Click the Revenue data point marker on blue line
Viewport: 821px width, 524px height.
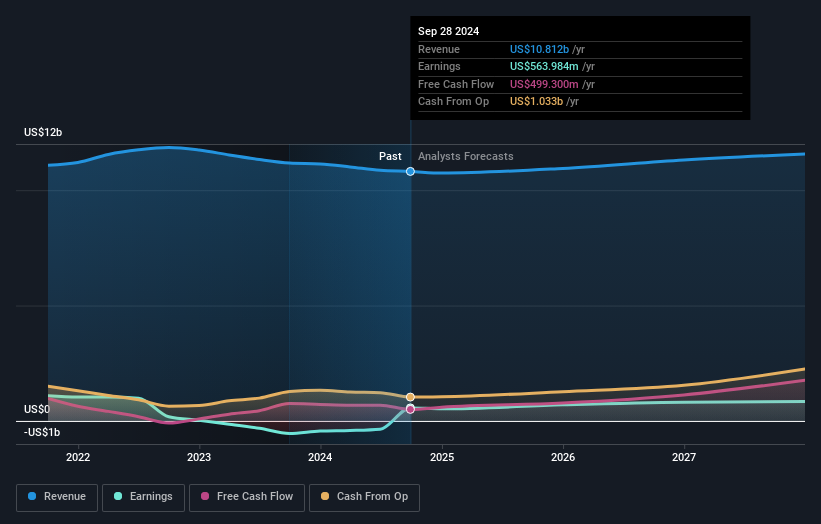pos(410,171)
